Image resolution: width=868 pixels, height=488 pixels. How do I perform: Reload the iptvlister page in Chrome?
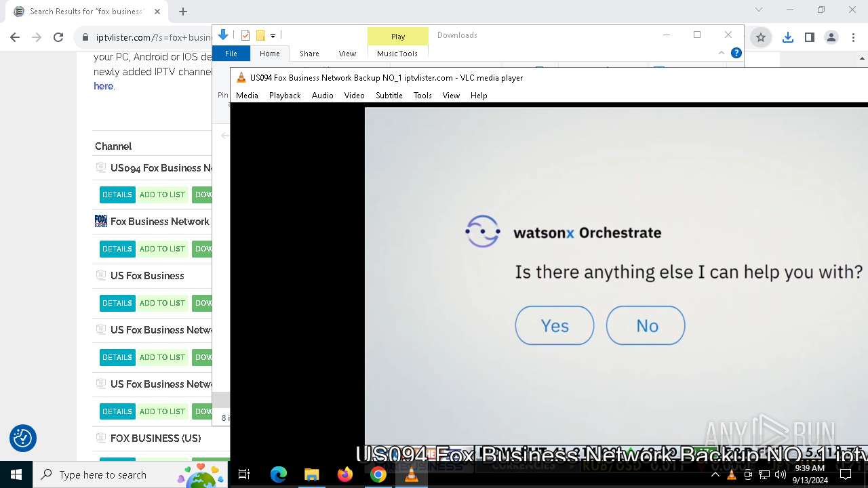coord(58,37)
